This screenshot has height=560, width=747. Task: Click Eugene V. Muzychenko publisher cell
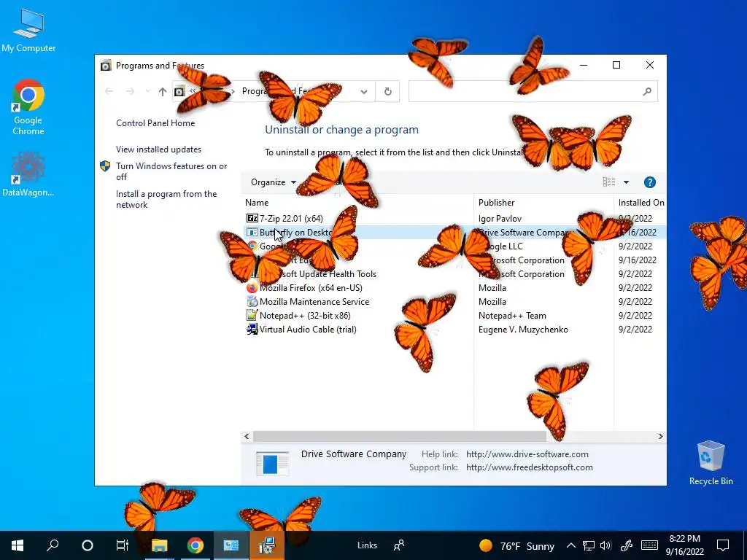(523, 329)
